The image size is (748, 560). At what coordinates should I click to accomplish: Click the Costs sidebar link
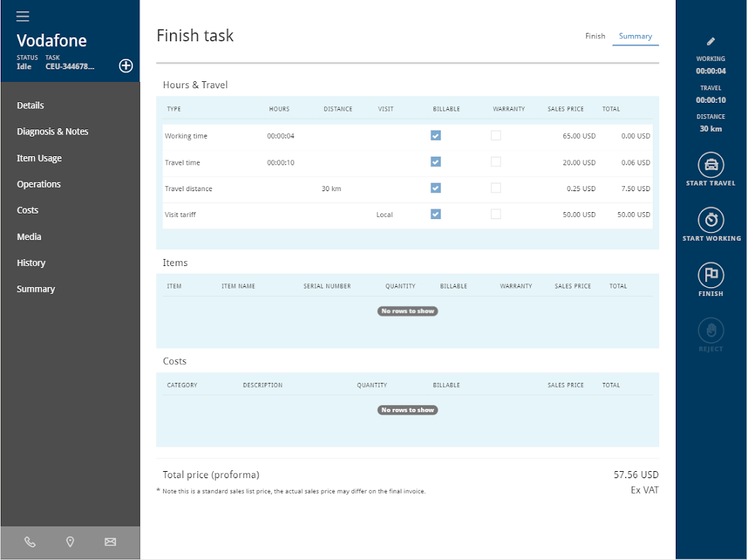click(27, 210)
